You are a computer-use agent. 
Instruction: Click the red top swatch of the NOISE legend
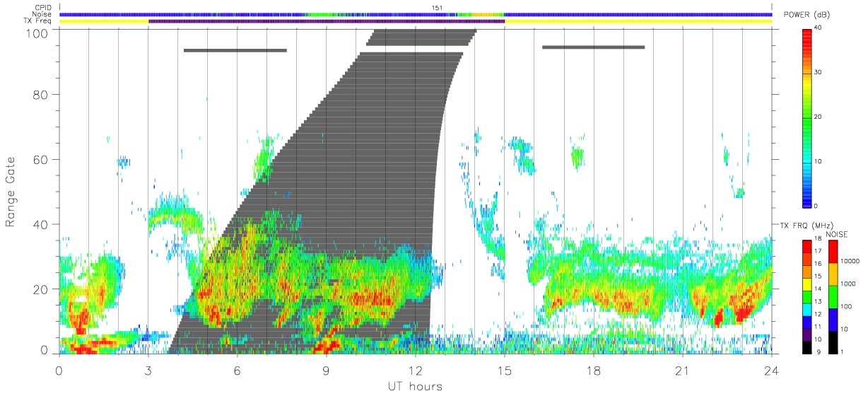[833, 252]
